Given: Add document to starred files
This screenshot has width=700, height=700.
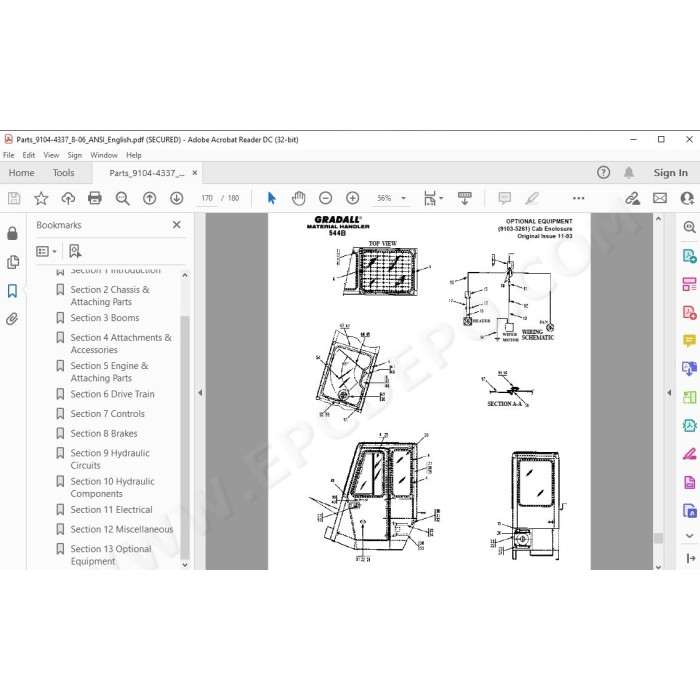Looking at the screenshot, I should coord(41,198).
